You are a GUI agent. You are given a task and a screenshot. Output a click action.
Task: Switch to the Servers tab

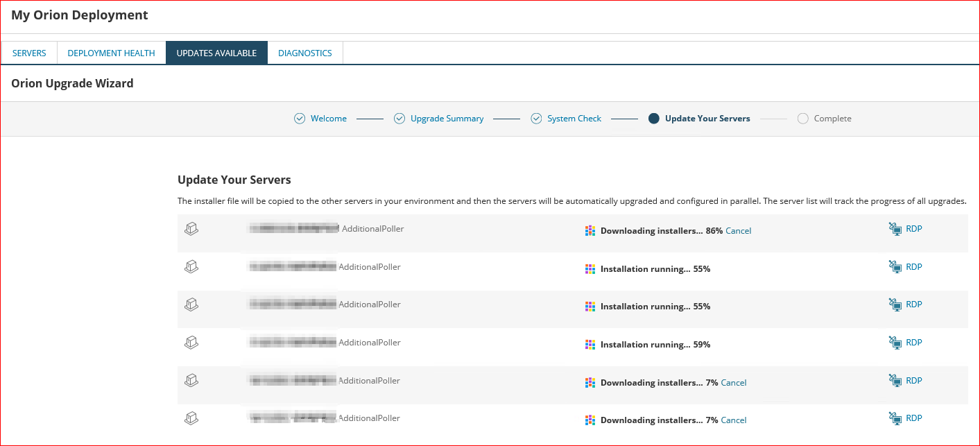pos(29,53)
